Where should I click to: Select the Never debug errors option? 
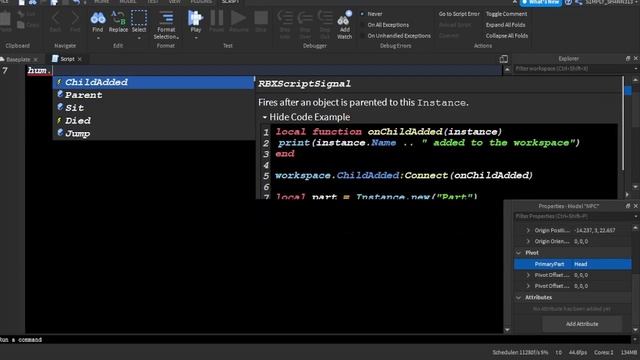point(372,14)
